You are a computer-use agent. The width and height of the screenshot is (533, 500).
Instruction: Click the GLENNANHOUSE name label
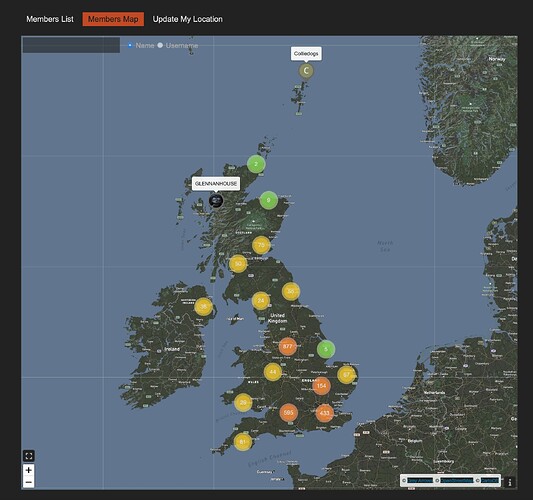[216, 184]
